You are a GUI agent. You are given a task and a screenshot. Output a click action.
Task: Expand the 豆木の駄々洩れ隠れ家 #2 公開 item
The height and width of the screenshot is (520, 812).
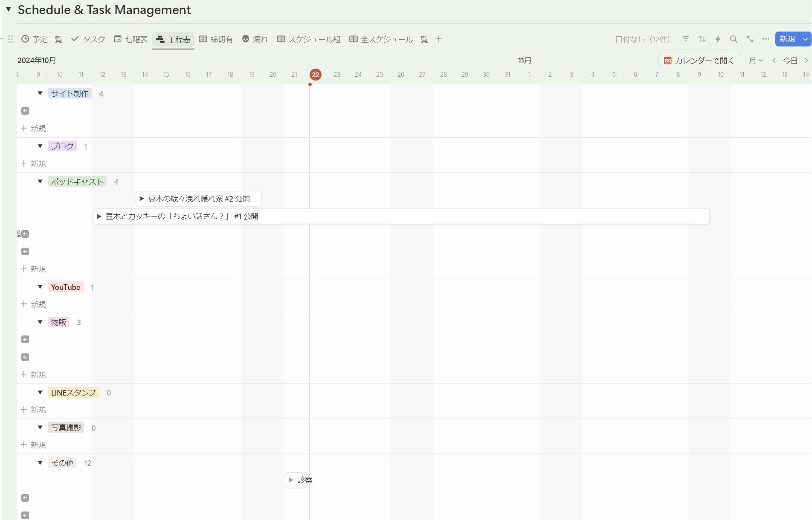click(x=142, y=199)
